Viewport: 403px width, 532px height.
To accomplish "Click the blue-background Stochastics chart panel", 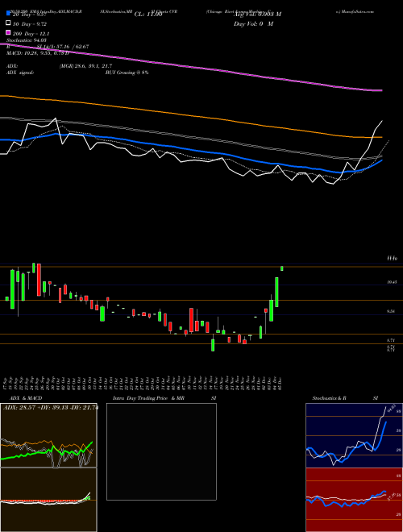I will click(x=354, y=435).
